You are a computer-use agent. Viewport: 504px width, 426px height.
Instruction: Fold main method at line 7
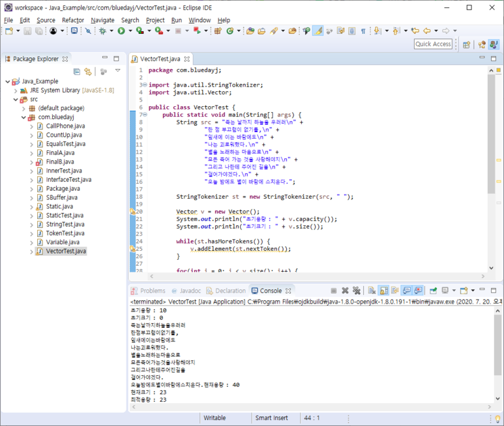[x=145, y=115]
